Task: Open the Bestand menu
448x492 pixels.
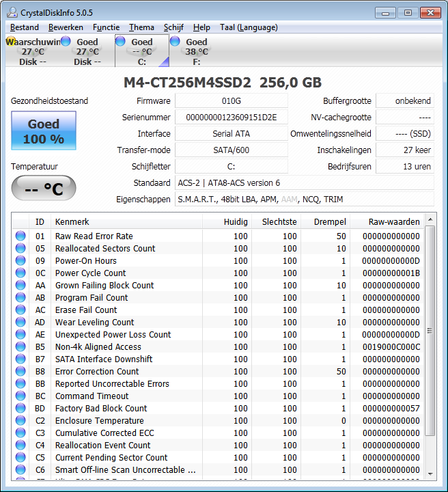Action: click(25, 27)
